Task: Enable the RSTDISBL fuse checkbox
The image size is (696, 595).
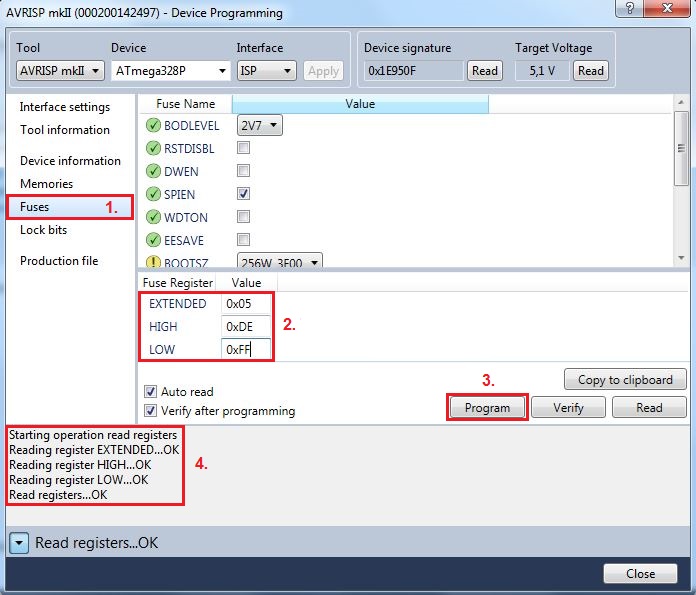Action: coord(243,148)
